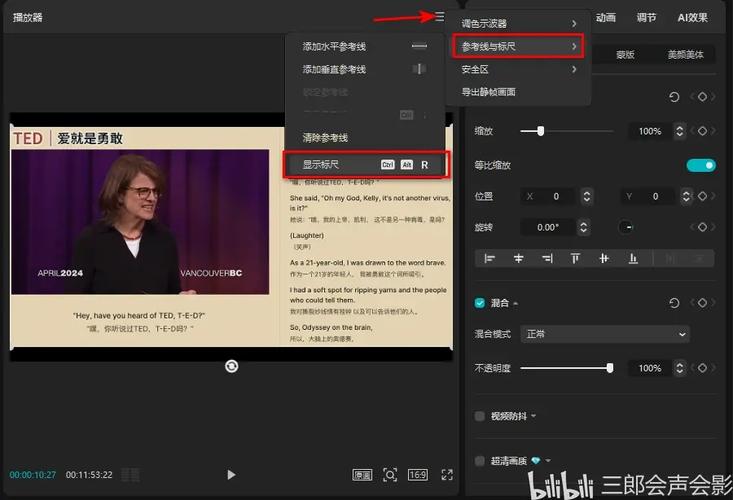733x500 pixels.
Task: Adjust the 不透明度 percentage stepper
Action: pyautogui.click(x=679, y=368)
